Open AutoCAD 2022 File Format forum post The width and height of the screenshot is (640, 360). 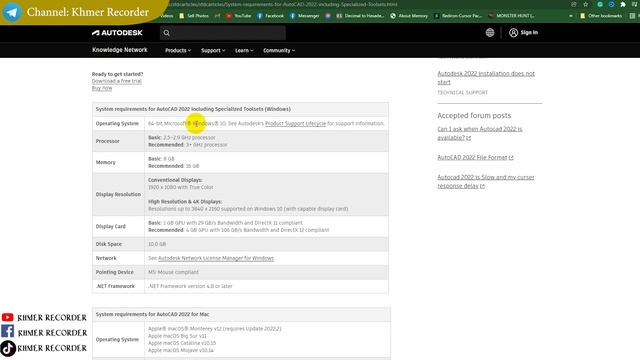[x=475, y=157]
